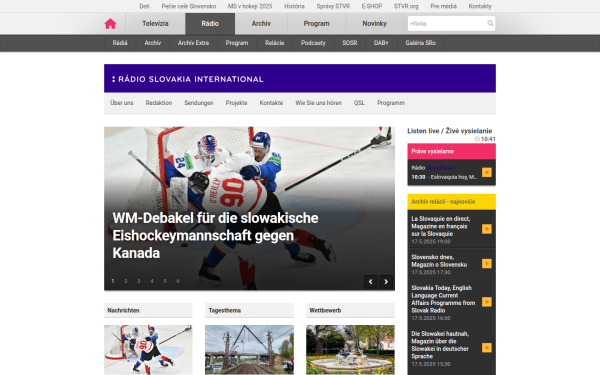Open Die Slowakei hautnah programme title

(x=440, y=345)
